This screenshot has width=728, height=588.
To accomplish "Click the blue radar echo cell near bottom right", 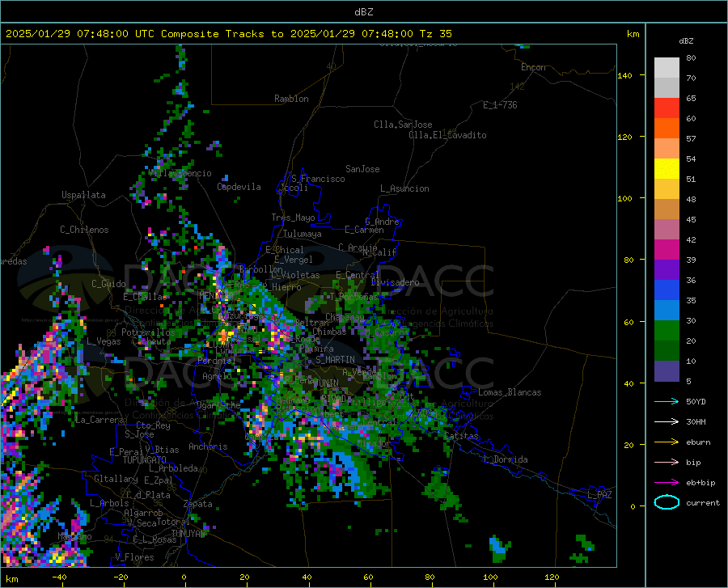I will [x=498, y=548].
